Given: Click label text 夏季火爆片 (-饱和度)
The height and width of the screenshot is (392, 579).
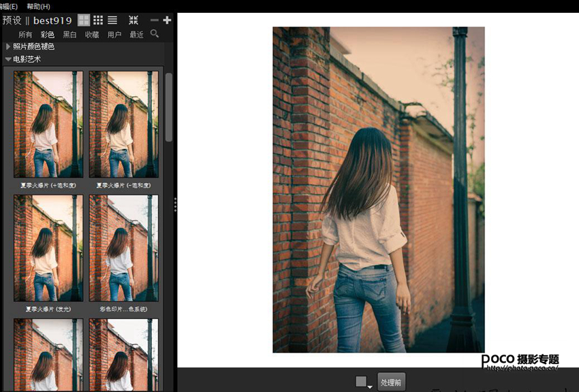Looking at the screenshot, I should tap(124, 185).
